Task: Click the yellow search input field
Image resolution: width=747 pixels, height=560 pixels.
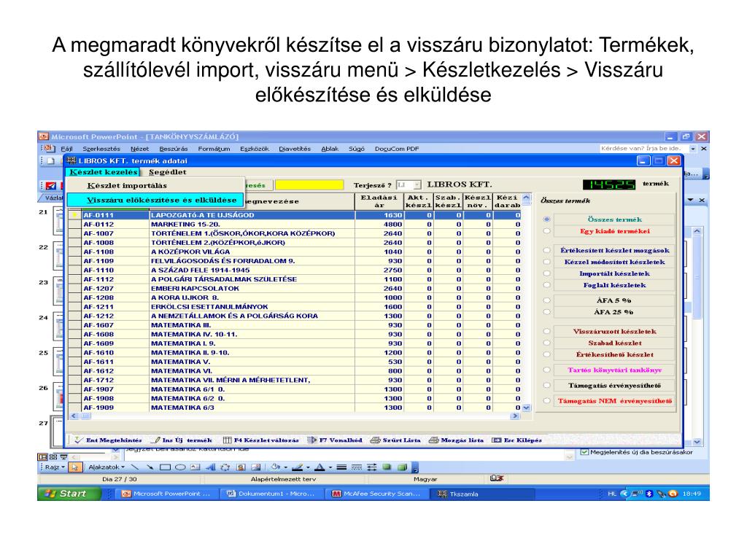Action: click(309, 184)
